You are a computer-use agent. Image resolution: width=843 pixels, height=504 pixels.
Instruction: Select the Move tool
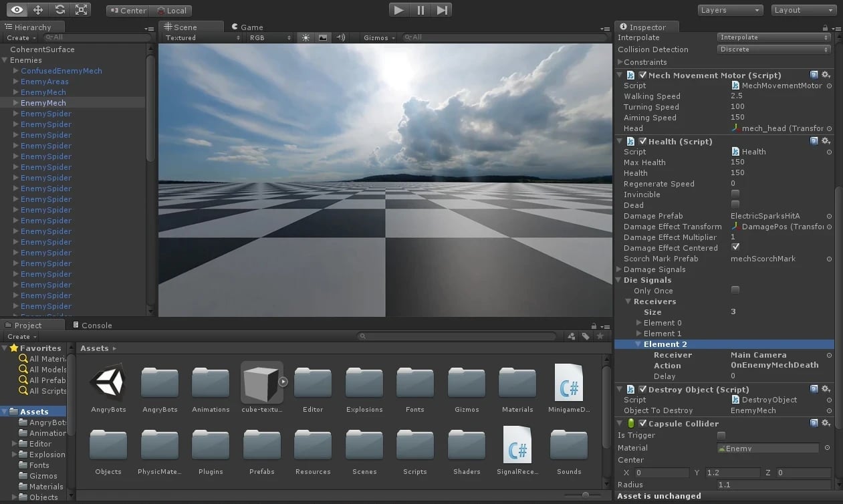coord(39,9)
